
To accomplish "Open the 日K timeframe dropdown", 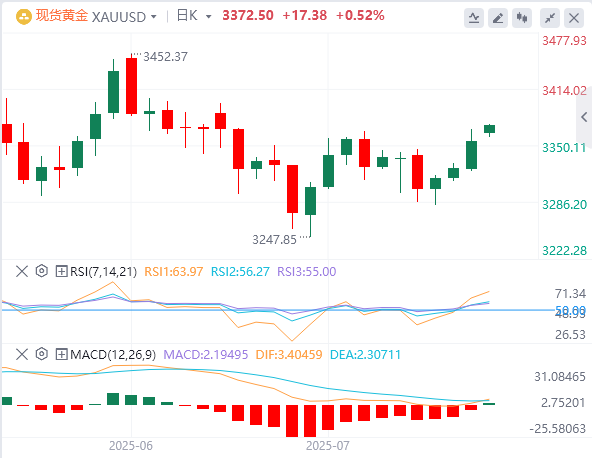I will pos(194,16).
